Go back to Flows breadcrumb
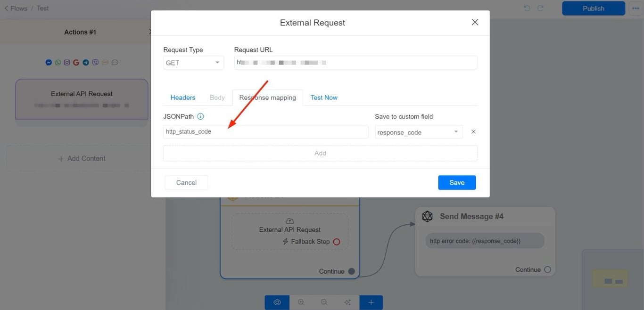Image resolution: width=644 pixels, height=310 pixels. pos(16,8)
